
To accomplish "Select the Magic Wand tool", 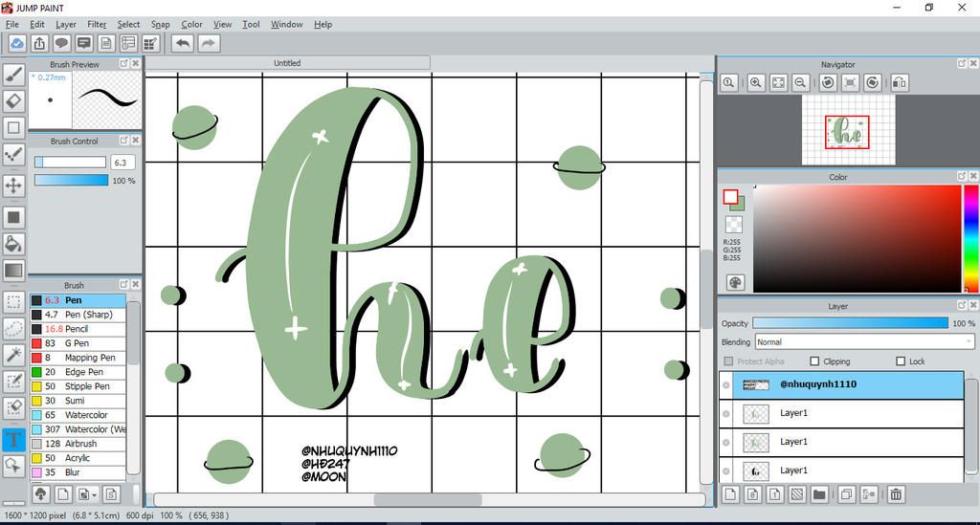I will click(13, 355).
